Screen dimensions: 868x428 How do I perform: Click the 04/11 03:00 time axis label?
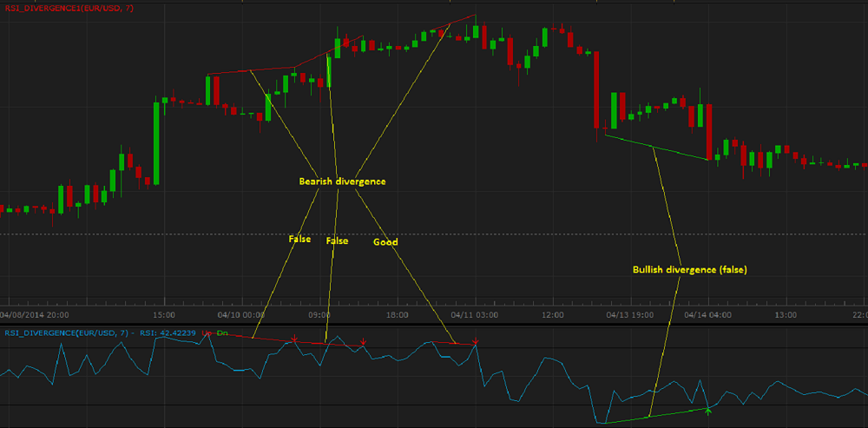click(x=477, y=313)
